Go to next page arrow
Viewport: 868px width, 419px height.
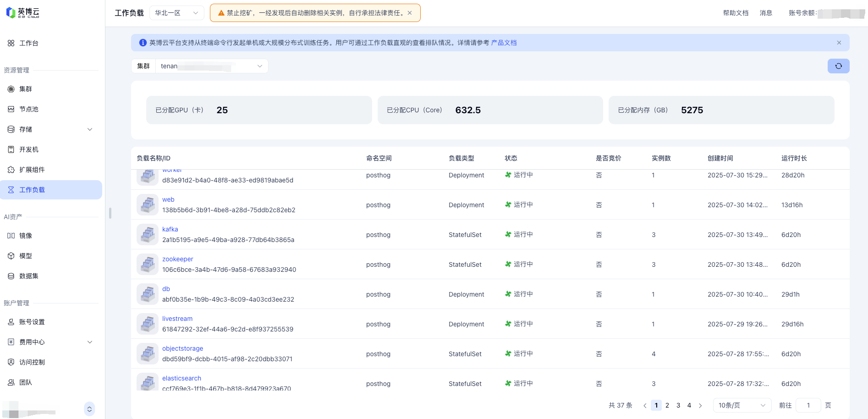(x=700, y=405)
